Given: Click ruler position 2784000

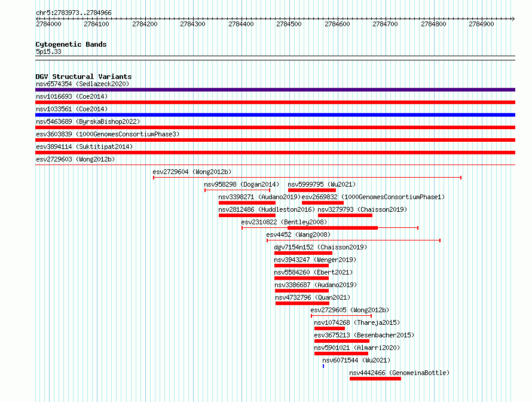Looking at the screenshot, I should tap(48, 24).
